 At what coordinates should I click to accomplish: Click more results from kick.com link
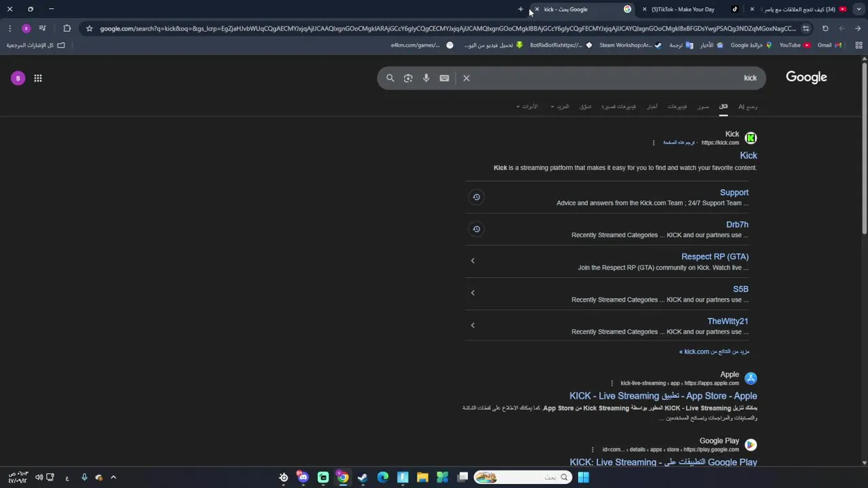pos(715,352)
